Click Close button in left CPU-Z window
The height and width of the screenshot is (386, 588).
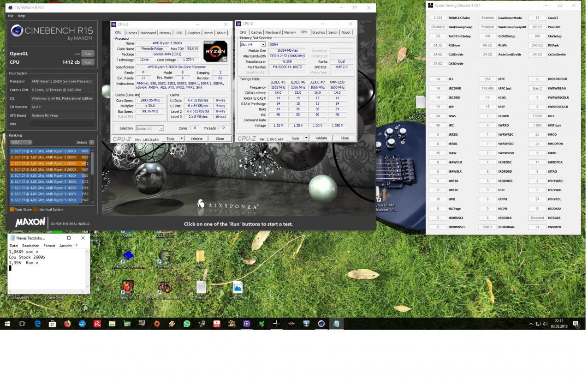pos(220,139)
